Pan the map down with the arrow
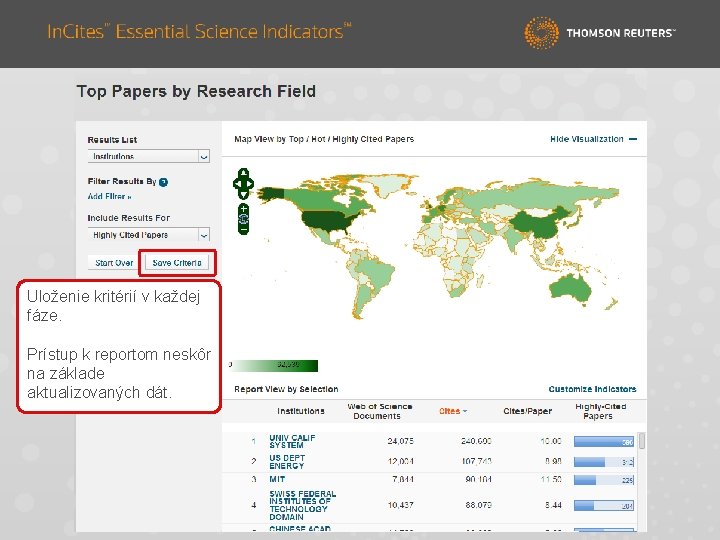The height and width of the screenshot is (540, 720). [243, 194]
